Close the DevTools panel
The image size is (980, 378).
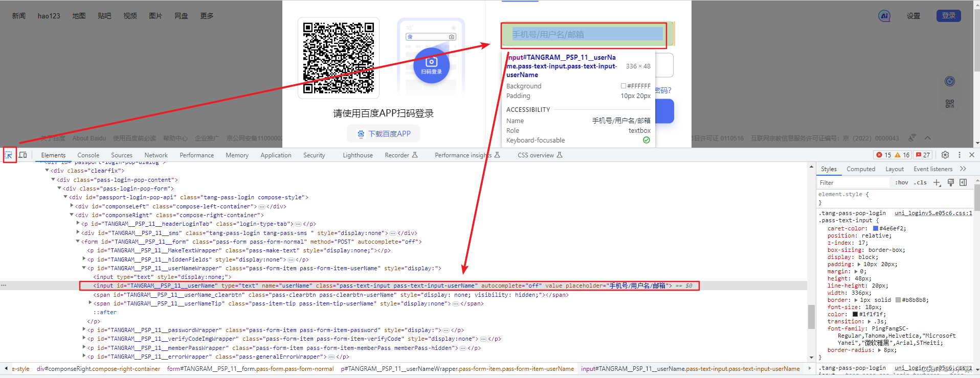click(x=972, y=155)
